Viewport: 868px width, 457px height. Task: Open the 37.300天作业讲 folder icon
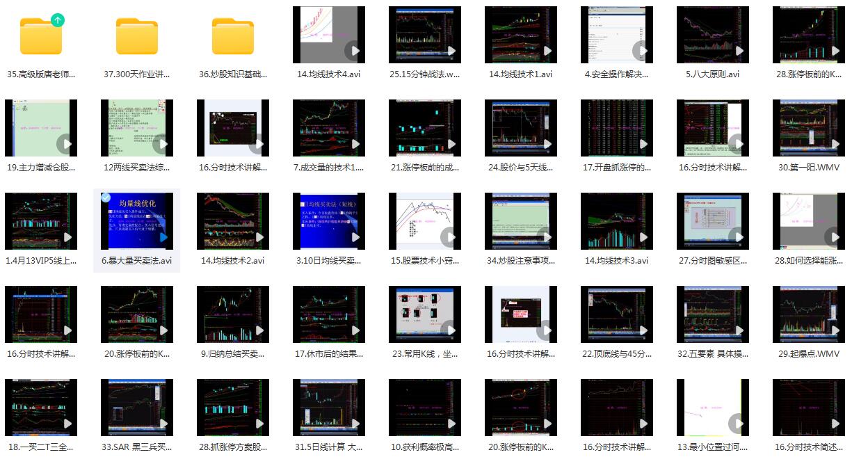tap(137, 36)
